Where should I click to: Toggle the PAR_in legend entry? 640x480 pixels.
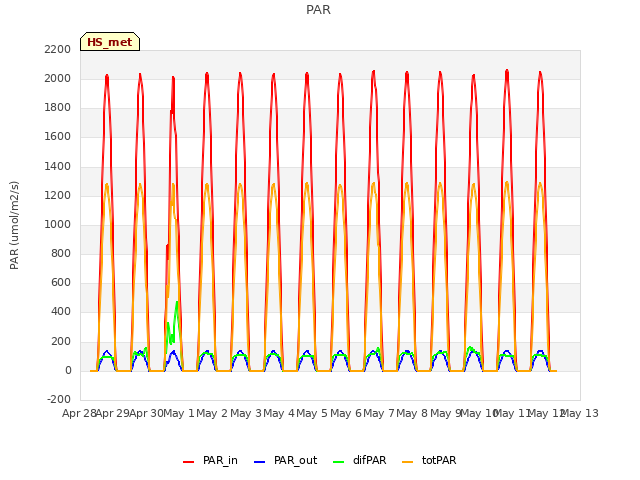[210, 460]
